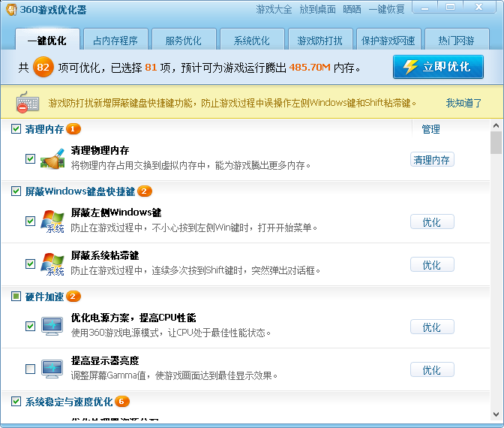Screen dimensions: 504x428
Task: Open the 服务优化 tab
Action: tap(184, 40)
